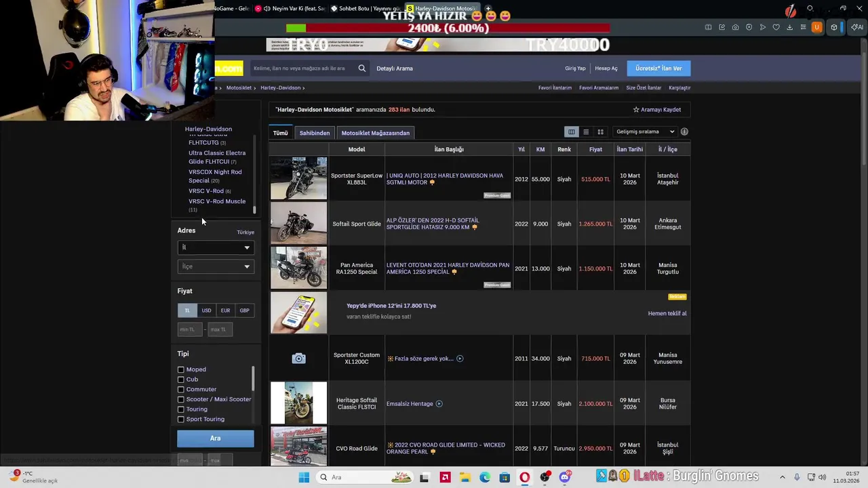Open the Sportster SuperLow listing thumbnail

(x=298, y=178)
